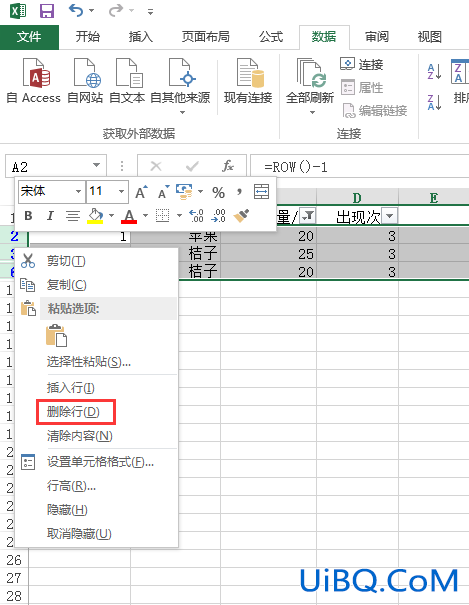Expand Customize Quick Access Toolbar arrow
Image resolution: width=469 pixels, height=605 pixels.
point(150,12)
